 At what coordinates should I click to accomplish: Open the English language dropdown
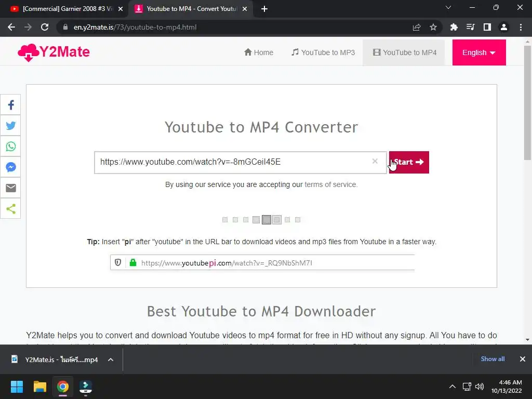click(479, 52)
